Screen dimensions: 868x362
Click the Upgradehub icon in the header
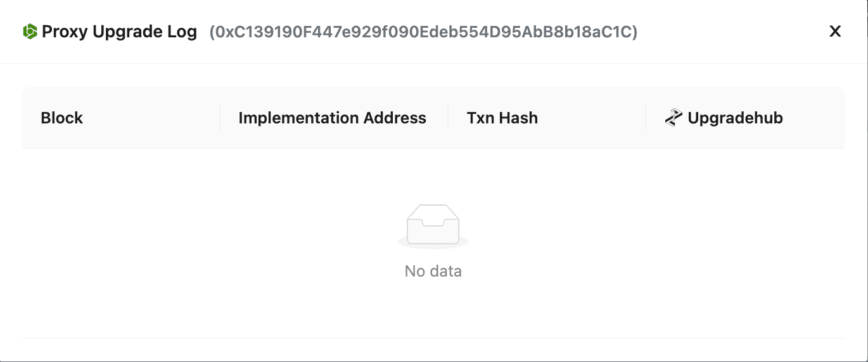673,118
